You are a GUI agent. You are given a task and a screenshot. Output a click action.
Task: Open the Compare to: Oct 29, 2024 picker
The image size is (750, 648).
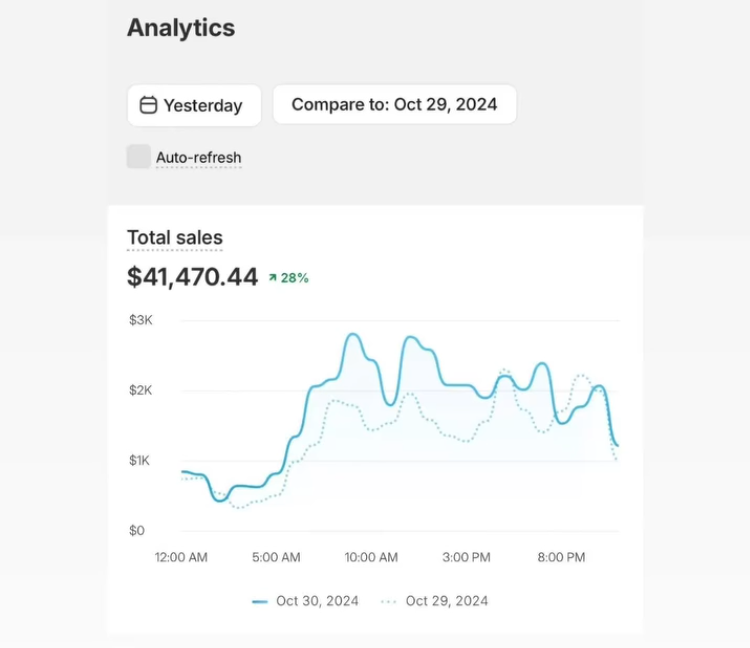pyautogui.click(x=394, y=104)
